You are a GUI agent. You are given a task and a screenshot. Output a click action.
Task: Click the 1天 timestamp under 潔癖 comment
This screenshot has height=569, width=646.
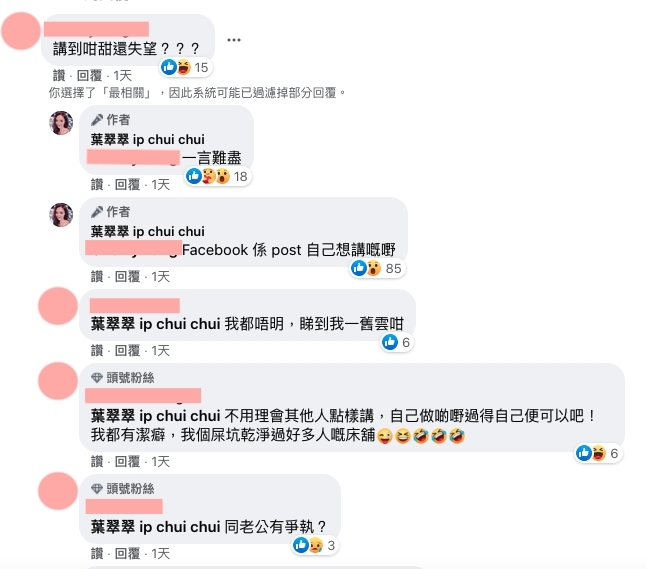[160, 461]
